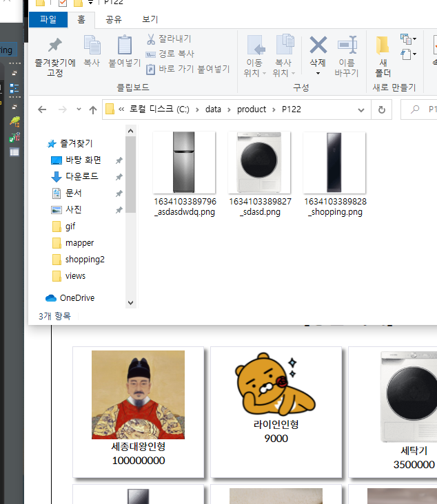Click the navigation pane scrollbar thumb
Image resolution: width=437 pixels, height=504 pixels.
click(x=131, y=174)
